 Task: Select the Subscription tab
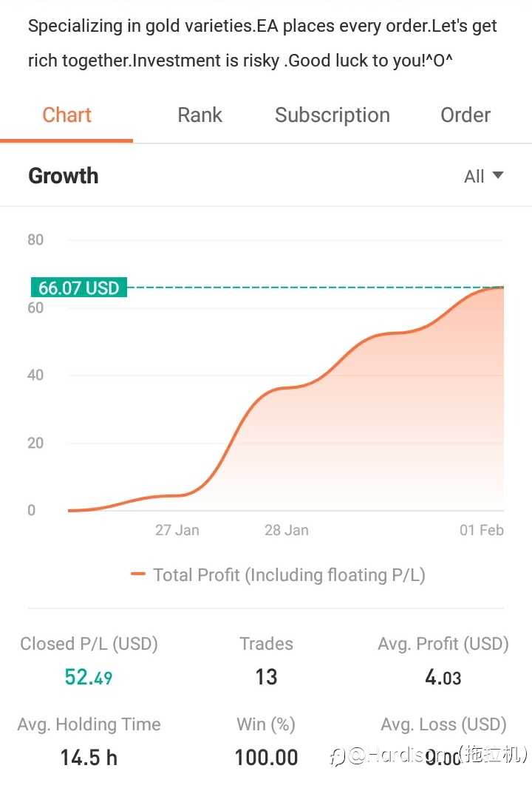(x=332, y=115)
